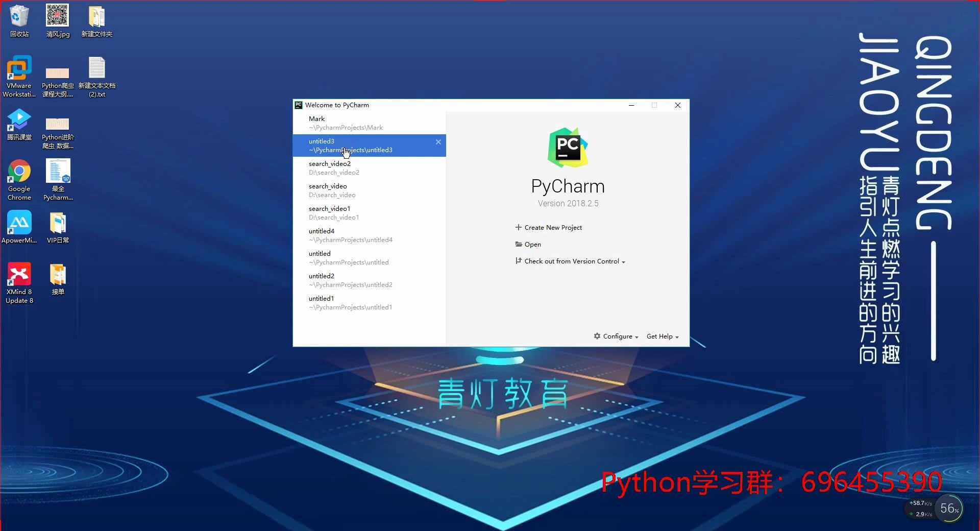Click the network speed indicator in system tray
This screenshot has height=531, width=980.
(921, 509)
